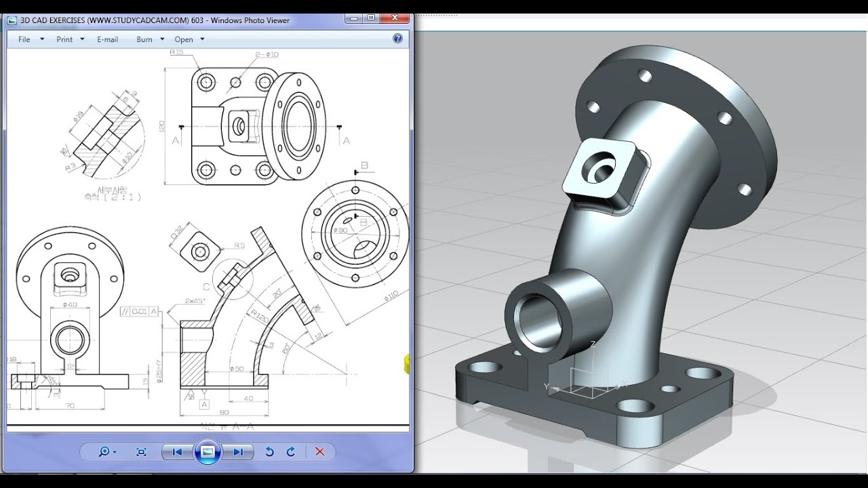
Task: Go to the previous photo
Action: [x=177, y=451]
